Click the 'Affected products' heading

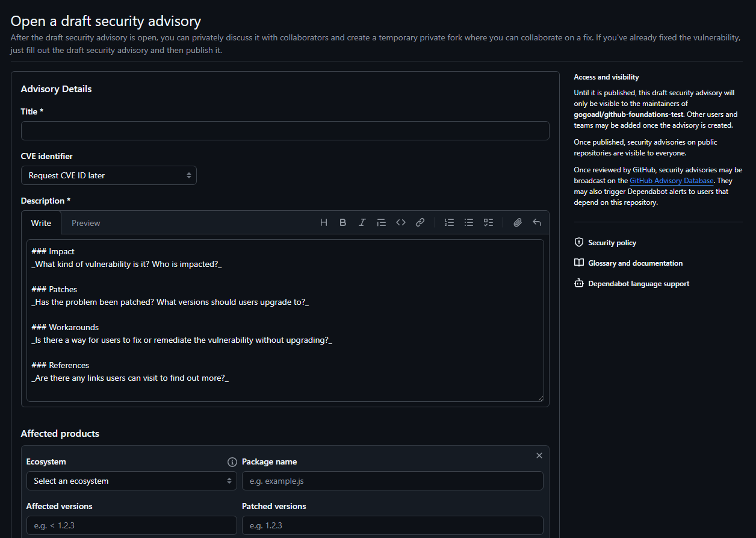(x=60, y=433)
